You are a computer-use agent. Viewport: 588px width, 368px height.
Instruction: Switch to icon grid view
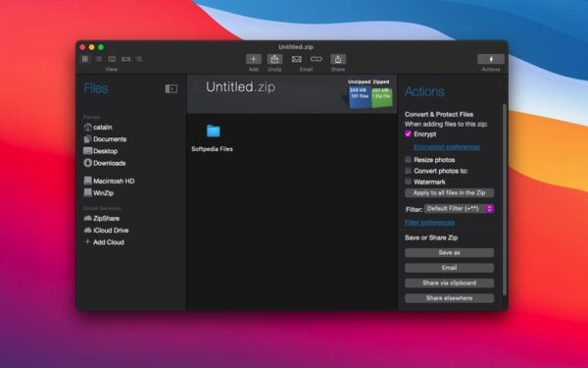[85, 59]
